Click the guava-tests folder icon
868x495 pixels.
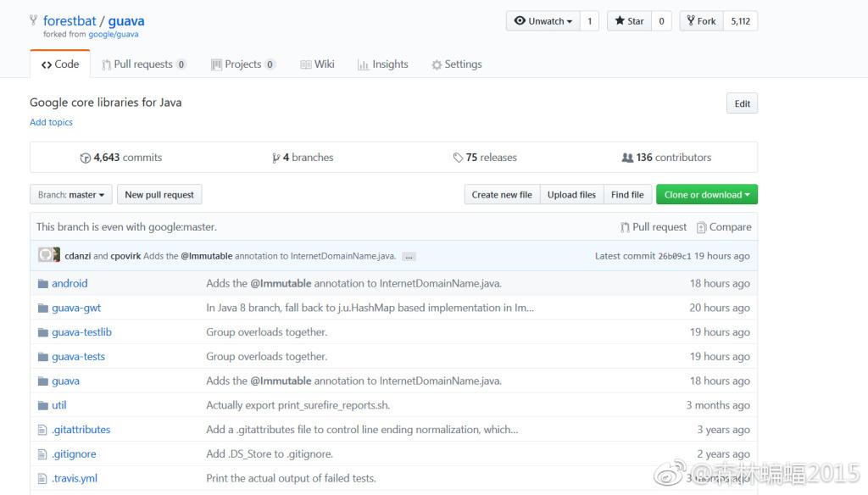click(x=43, y=357)
